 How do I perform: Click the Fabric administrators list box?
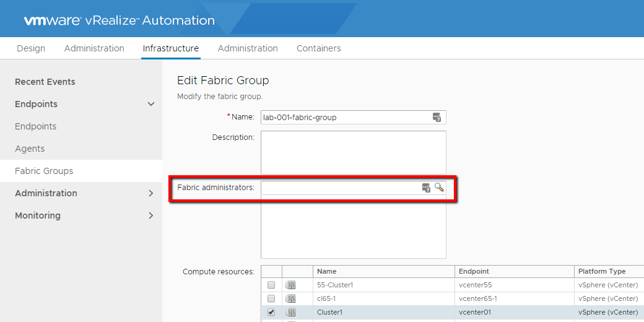coord(353,227)
